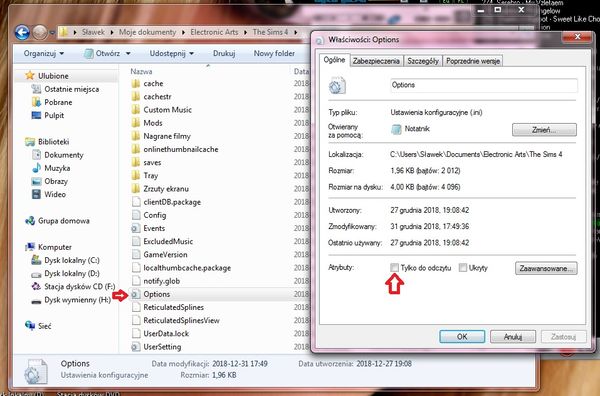Select the Wideo library icon

click(x=36, y=194)
